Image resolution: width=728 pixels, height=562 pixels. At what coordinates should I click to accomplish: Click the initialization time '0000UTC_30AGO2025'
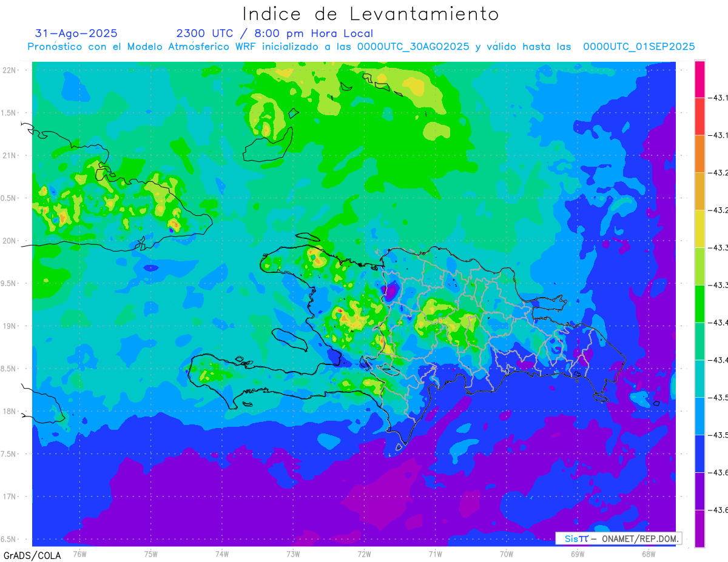coord(413,47)
